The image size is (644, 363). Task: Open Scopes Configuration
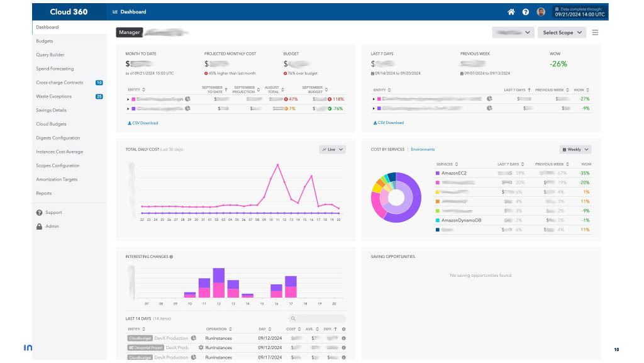pos(57,165)
